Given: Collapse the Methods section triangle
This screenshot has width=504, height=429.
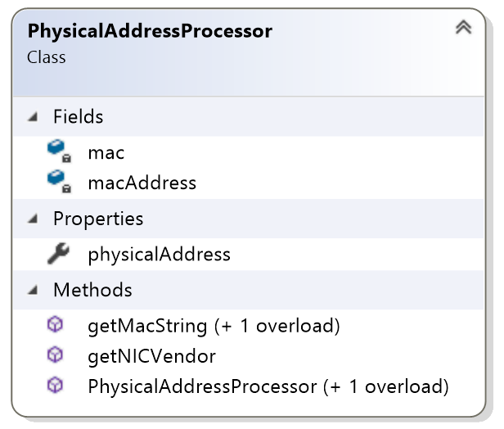Looking at the screenshot, I should point(33,290).
